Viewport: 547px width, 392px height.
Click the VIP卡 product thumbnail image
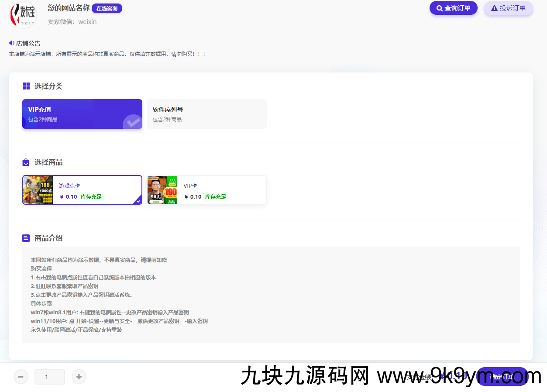click(x=162, y=190)
